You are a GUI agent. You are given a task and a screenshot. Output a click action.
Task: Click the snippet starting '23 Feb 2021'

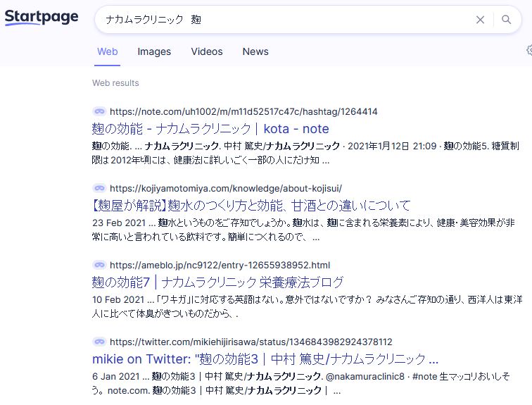(304, 230)
